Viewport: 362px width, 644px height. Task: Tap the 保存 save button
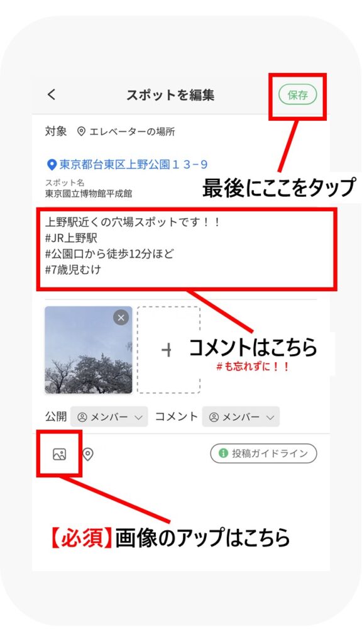[x=297, y=95]
